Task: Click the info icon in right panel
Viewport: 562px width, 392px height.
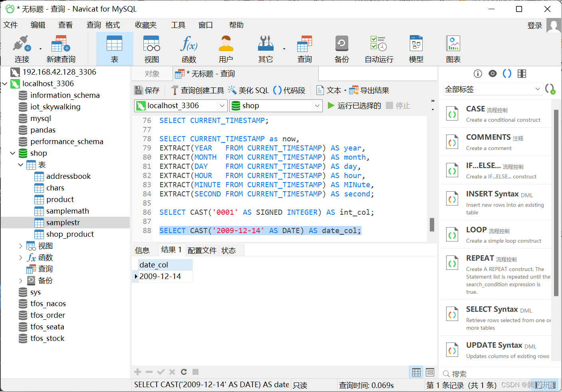Action: click(x=478, y=73)
